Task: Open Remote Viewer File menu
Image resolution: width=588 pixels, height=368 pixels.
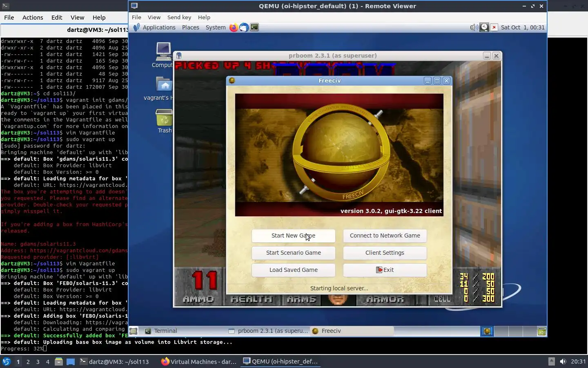Action: [x=136, y=17]
